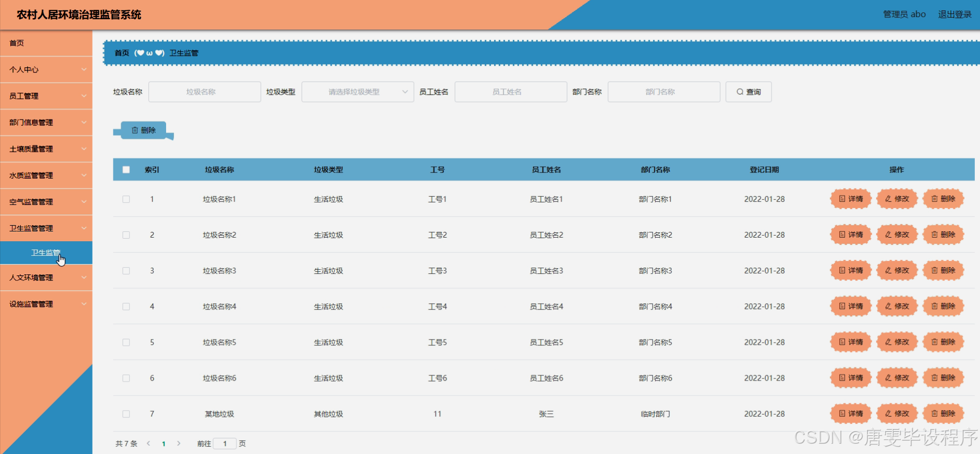Expand the 员工管理 menu
Viewport: 980px width, 454px height.
click(46, 96)
